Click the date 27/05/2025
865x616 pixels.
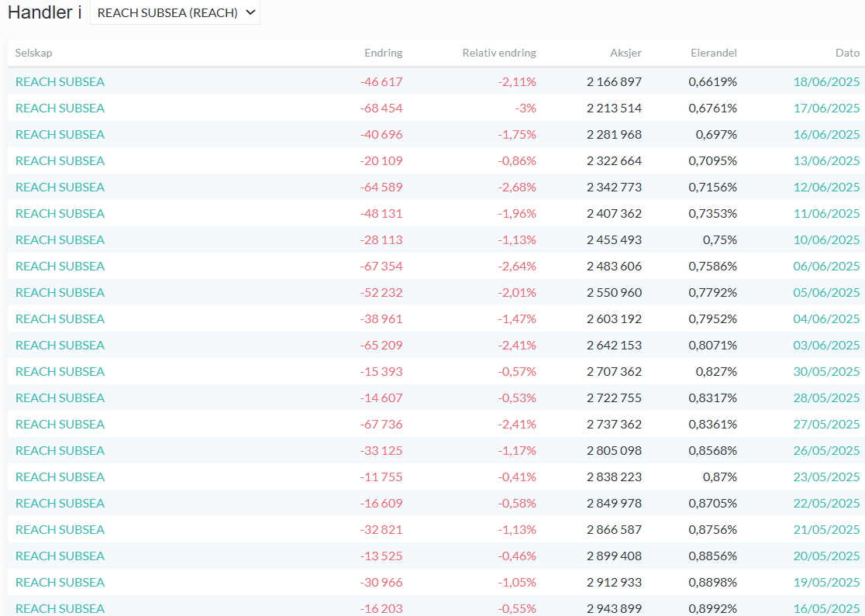coord(826,424)
